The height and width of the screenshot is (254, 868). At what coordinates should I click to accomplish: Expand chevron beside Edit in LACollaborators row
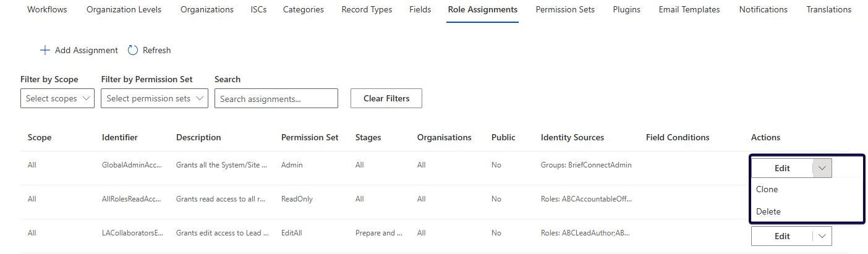click(822, 236)
